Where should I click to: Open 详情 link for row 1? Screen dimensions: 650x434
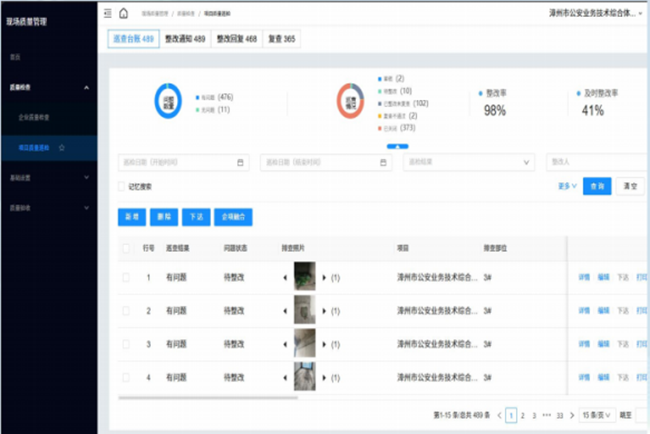(584, 277)
